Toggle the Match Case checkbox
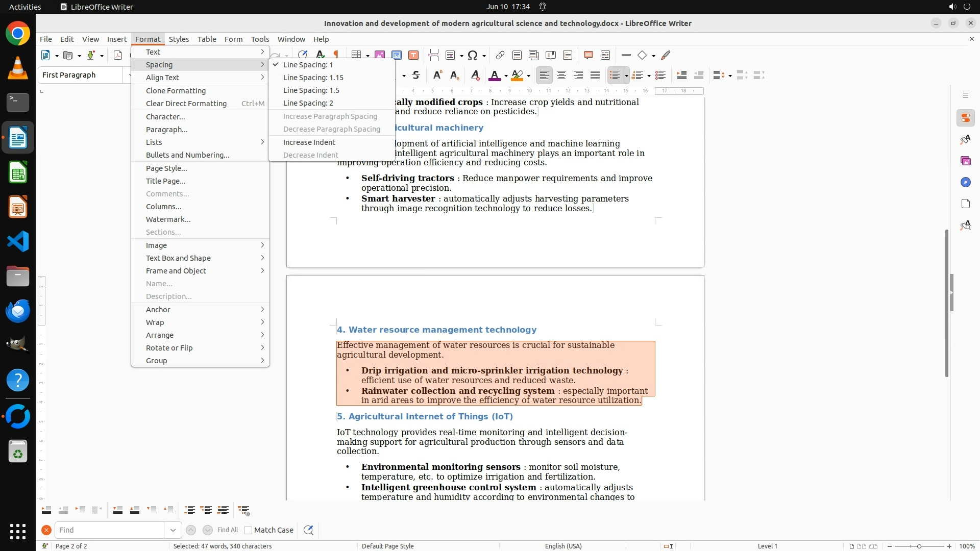The height and width of the screenshot is (551, 980). tap(249, 530)
